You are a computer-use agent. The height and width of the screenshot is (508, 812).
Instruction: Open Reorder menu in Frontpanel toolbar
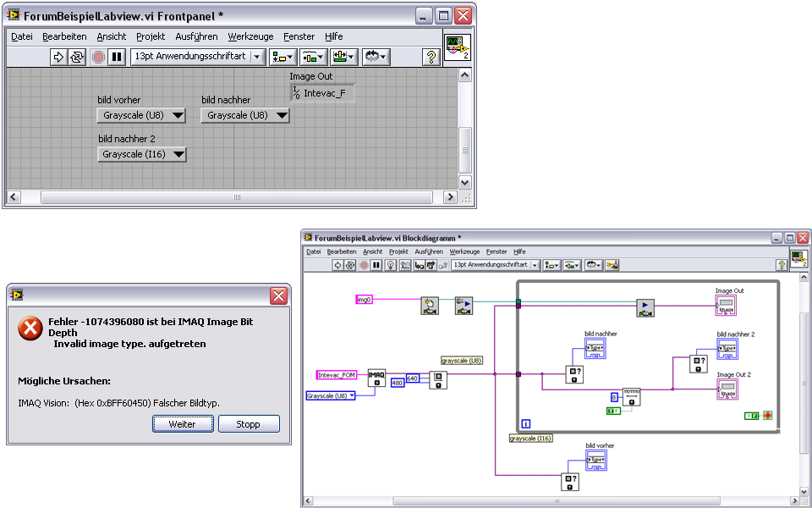coord(376,57)
